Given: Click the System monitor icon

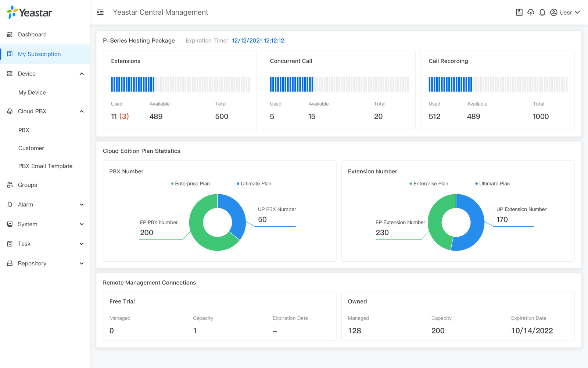Looking at the screenshot, I should tap(10, 224).
